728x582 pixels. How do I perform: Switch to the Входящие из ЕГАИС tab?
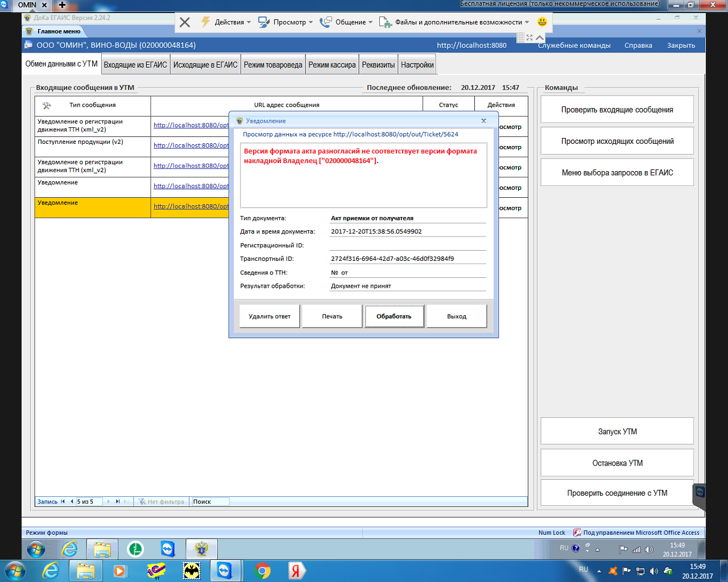coord(135,65)
